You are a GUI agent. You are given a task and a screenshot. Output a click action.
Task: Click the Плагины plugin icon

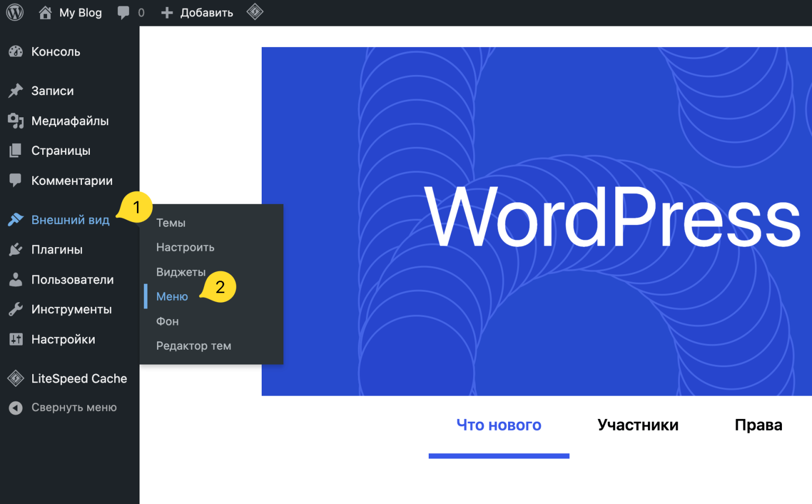coord(15,249)
